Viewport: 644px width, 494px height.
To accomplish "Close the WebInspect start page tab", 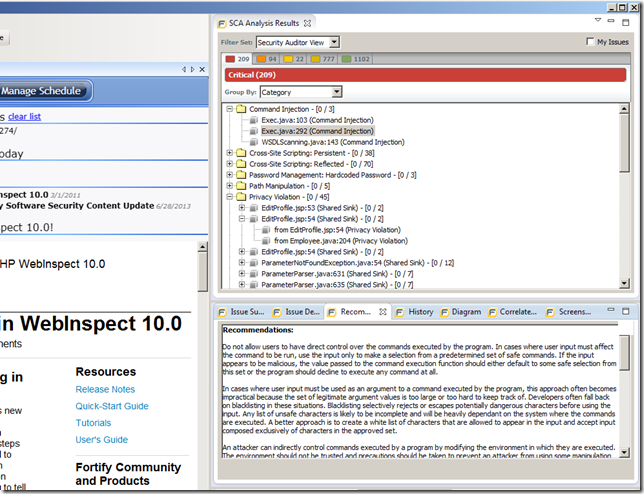I will [202, 69].
